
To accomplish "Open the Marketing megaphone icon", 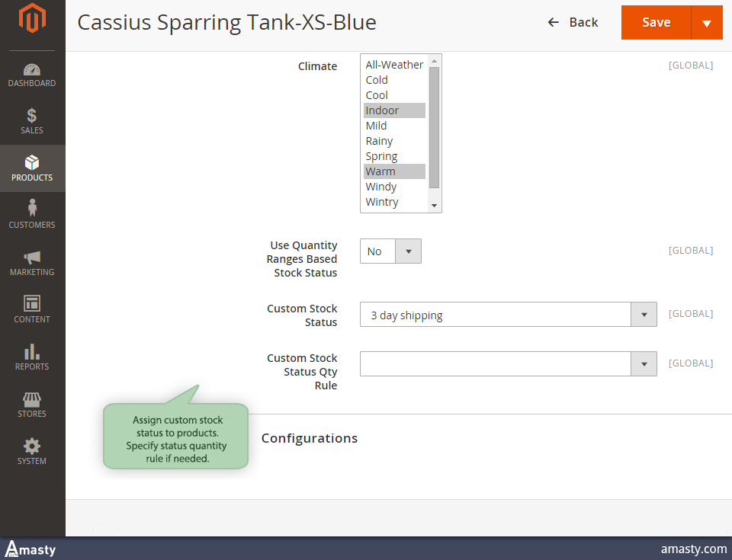I will pyautogui.click(x=32, y=258).
